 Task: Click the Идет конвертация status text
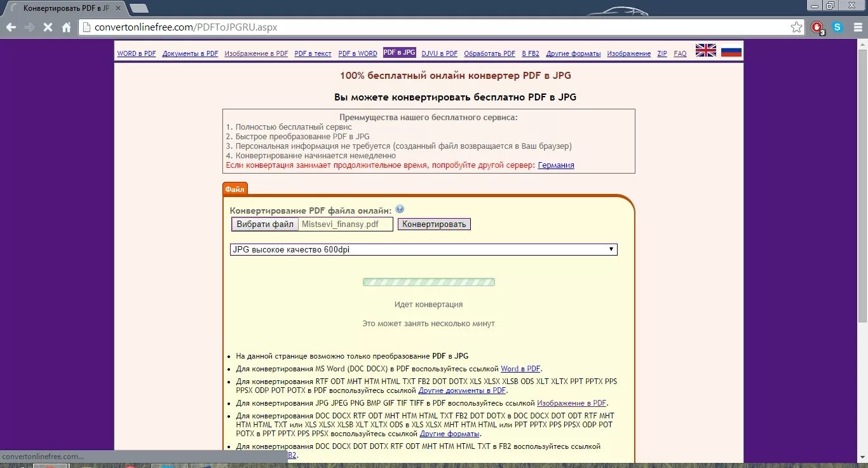click(428, 305)
